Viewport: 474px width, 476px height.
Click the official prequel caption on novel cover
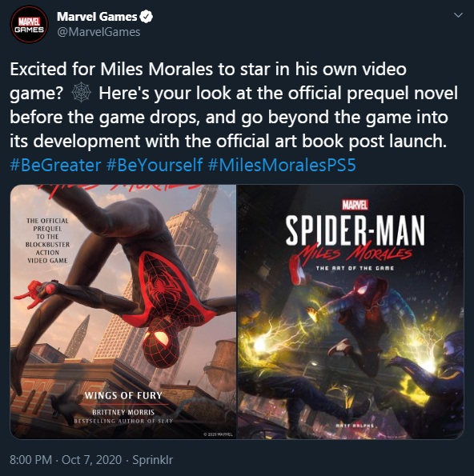point(47,241)
